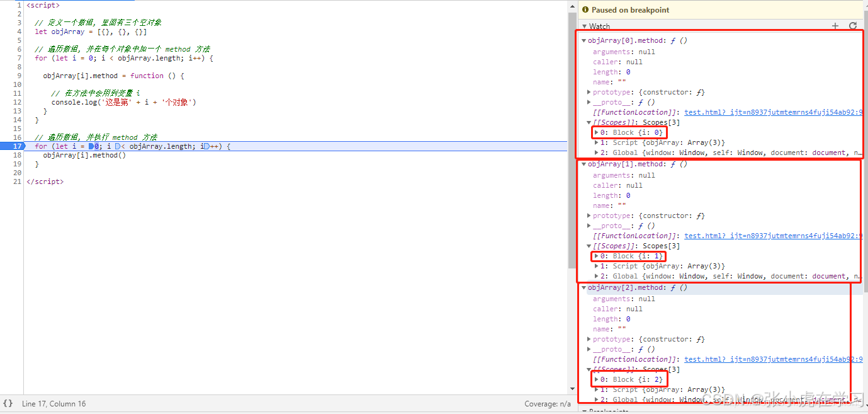Select 'name: ""' under objArray[2].method

click(x=609, y=330)
